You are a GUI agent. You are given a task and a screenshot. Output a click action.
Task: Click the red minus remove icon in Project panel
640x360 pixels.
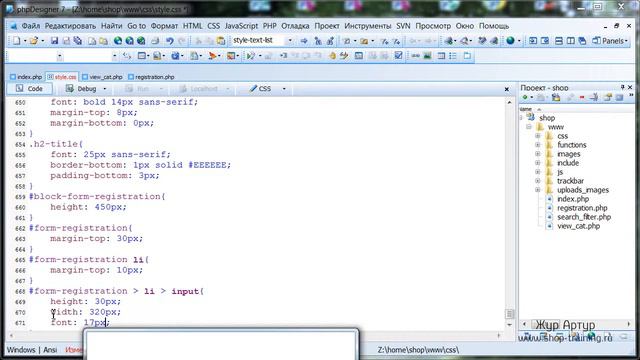(x=582, y=97)
